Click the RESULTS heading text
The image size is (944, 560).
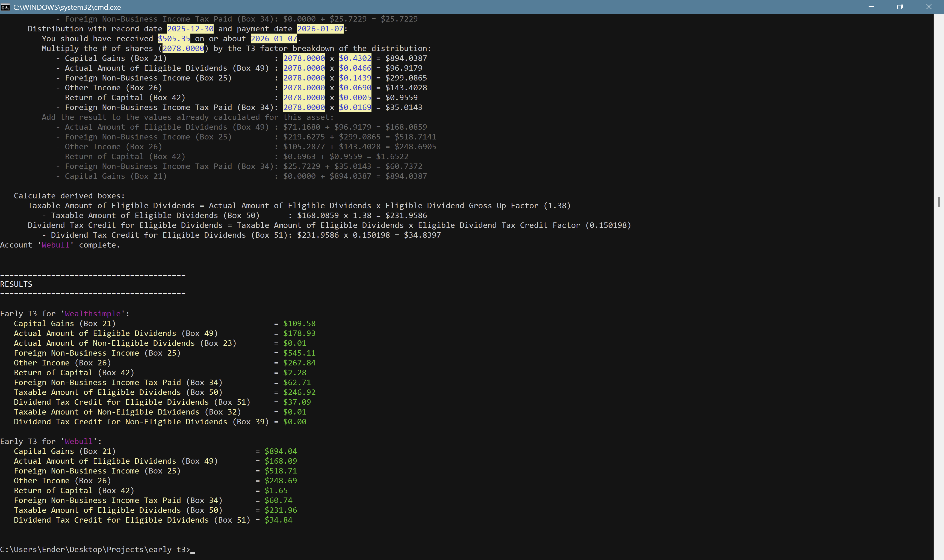point(16,284)
